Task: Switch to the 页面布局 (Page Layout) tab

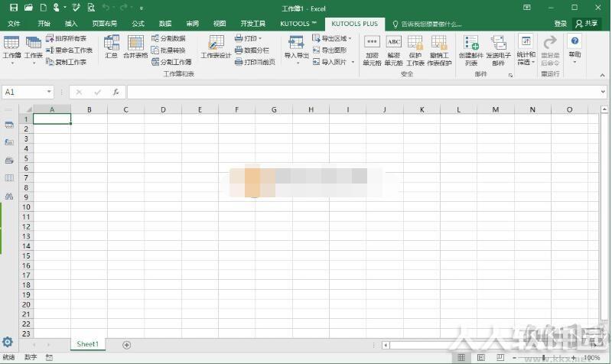Action: pyautogui.click(x=105, y=24)
